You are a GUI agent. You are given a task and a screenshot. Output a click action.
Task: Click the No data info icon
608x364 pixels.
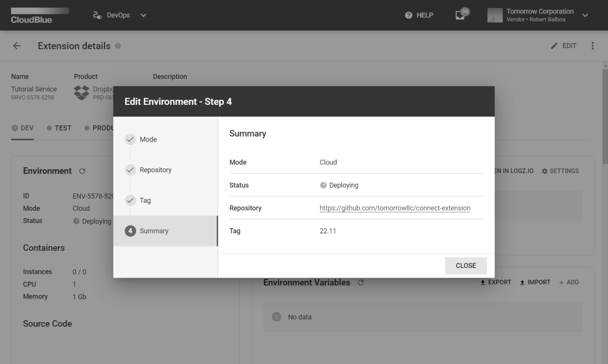pos(276,317)
